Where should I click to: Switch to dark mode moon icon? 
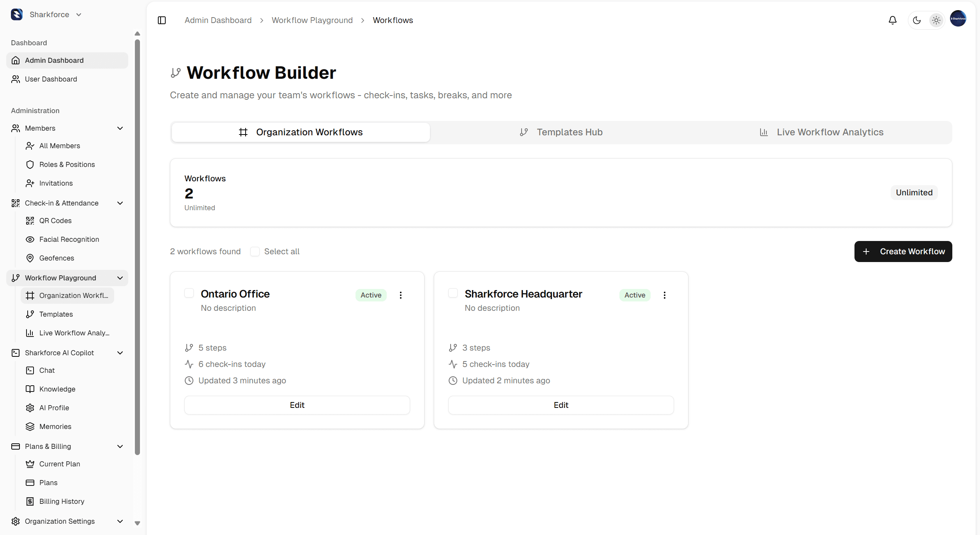(916, 20)
